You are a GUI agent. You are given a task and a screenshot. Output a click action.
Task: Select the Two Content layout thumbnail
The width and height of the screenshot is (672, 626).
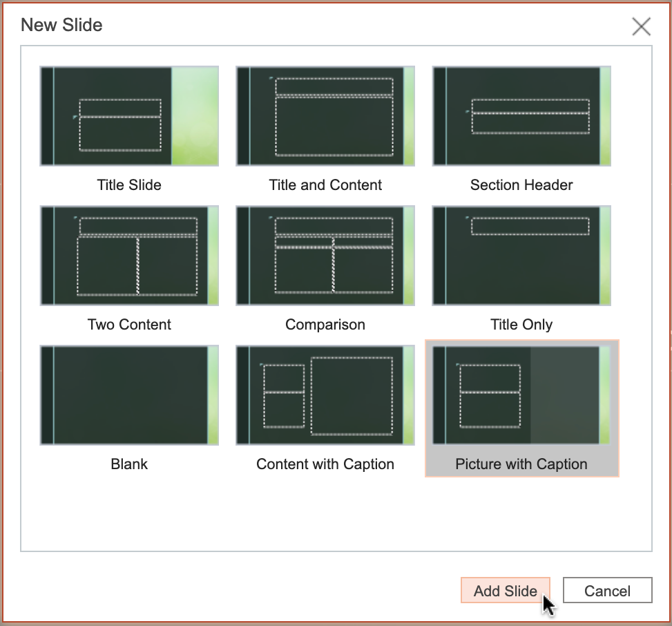coord(129,256)
